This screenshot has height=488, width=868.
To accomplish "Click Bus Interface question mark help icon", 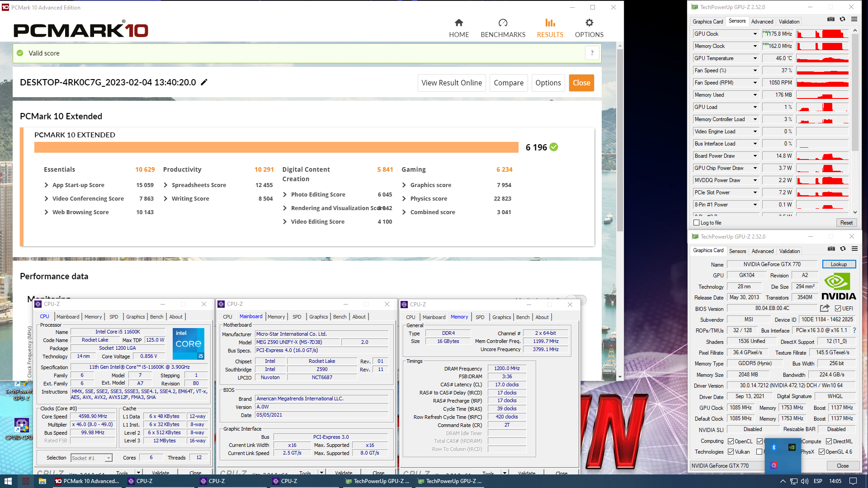I will click(x=854, y=330).
